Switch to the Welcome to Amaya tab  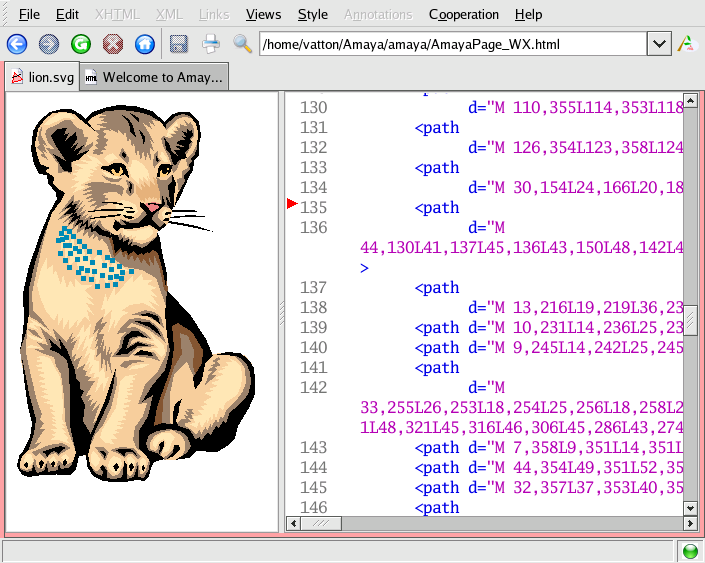(x=153, y=77)
